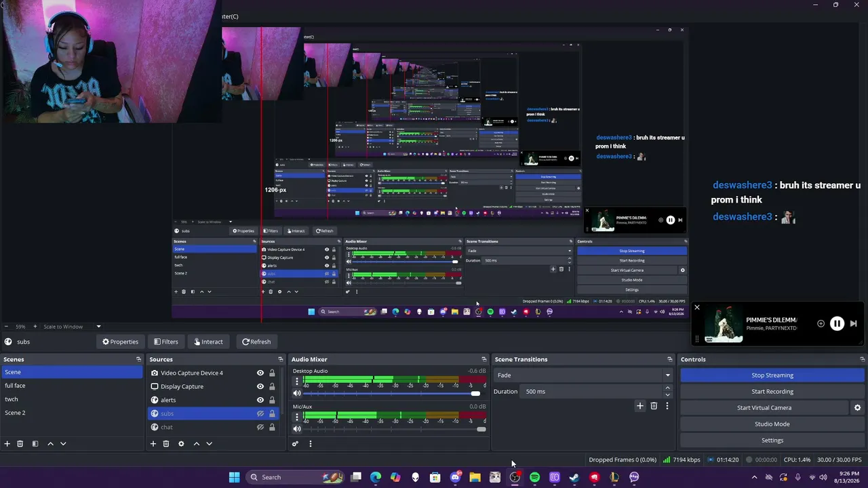The height and width of the screenshot is (488, 868).
Task: Open the Fade transition dropdown
Action: pyautogui.click(x=583, y=375)
